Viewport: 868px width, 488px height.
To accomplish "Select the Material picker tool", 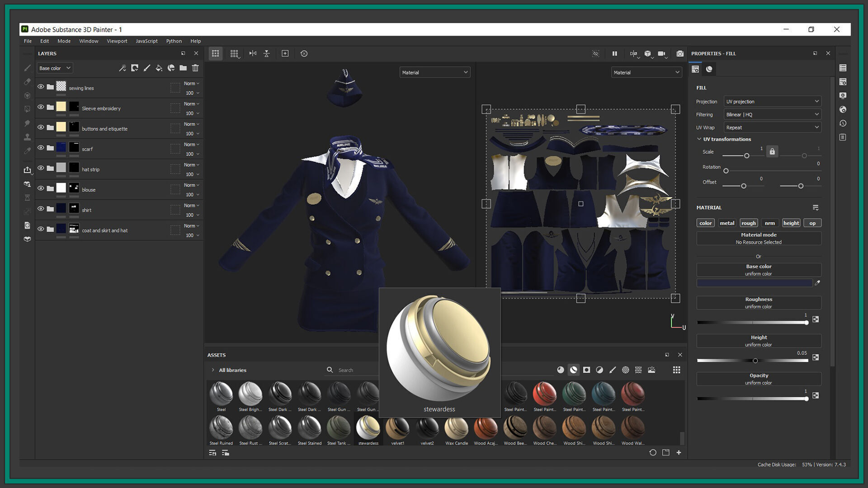I will click(27, 150).
